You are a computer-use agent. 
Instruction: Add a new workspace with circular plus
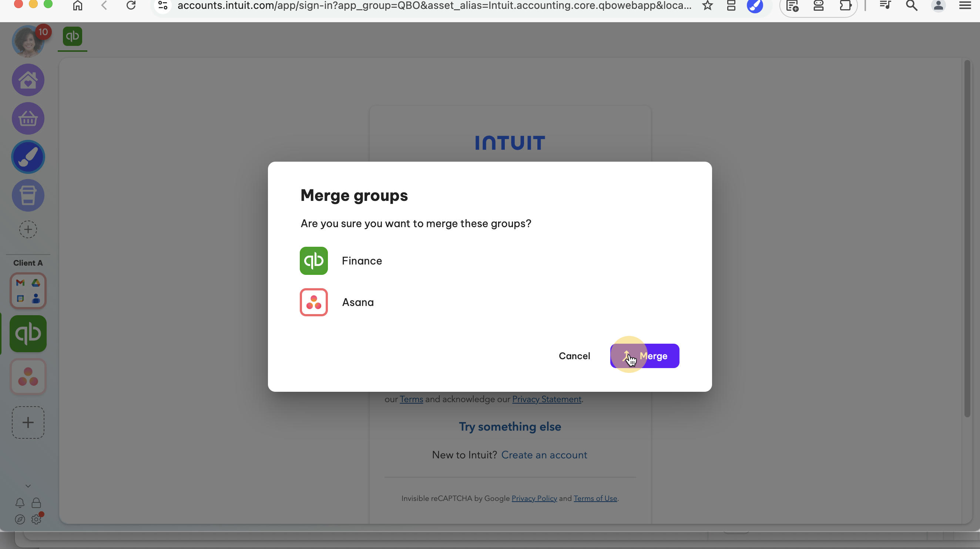[x=28, y=230]
